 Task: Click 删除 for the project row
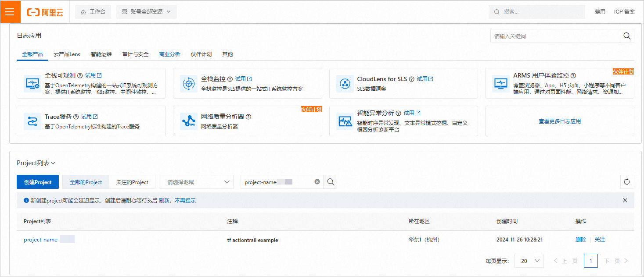coord(581,240)
